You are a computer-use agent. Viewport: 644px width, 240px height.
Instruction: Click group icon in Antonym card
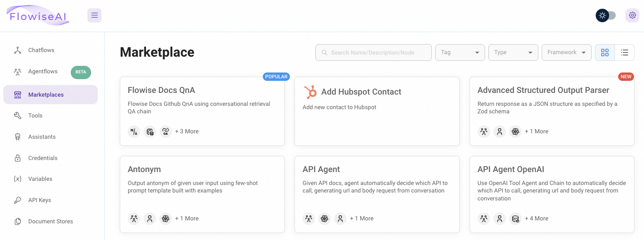click(134, 219)
